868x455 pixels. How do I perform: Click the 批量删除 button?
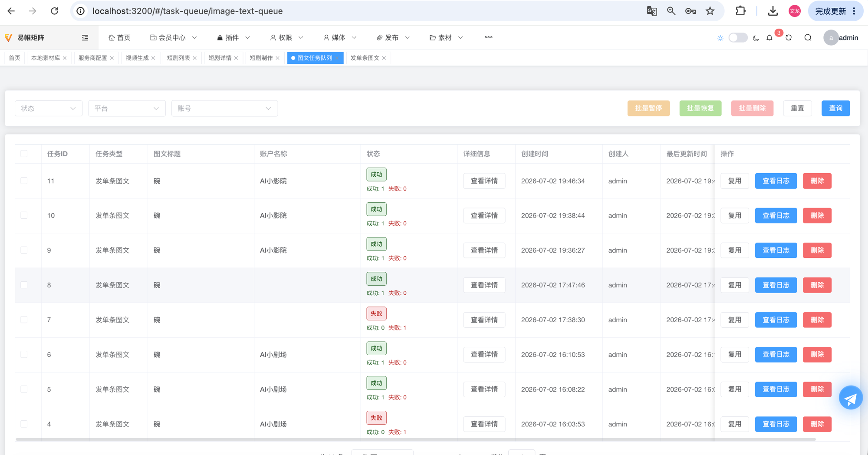coord(752,108)
